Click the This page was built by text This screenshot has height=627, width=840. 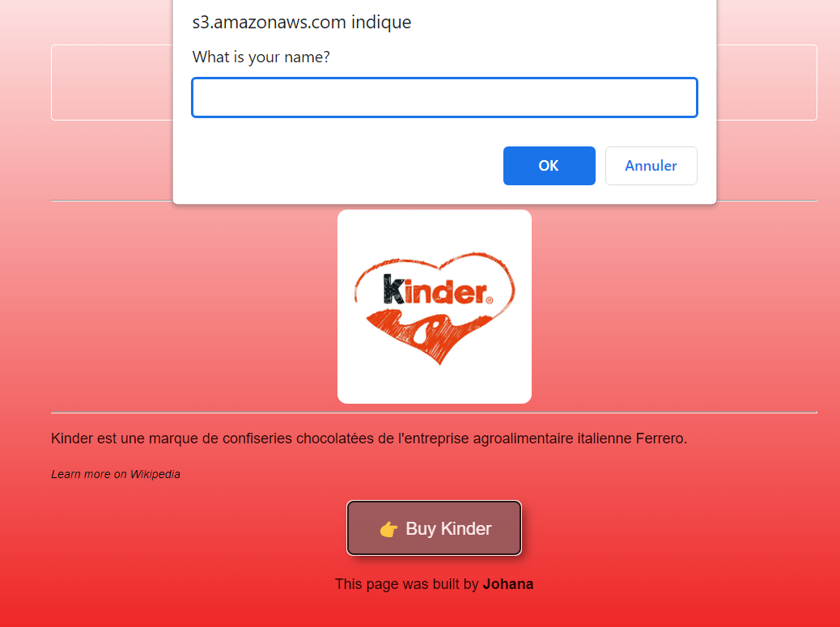tap(406, 584)
